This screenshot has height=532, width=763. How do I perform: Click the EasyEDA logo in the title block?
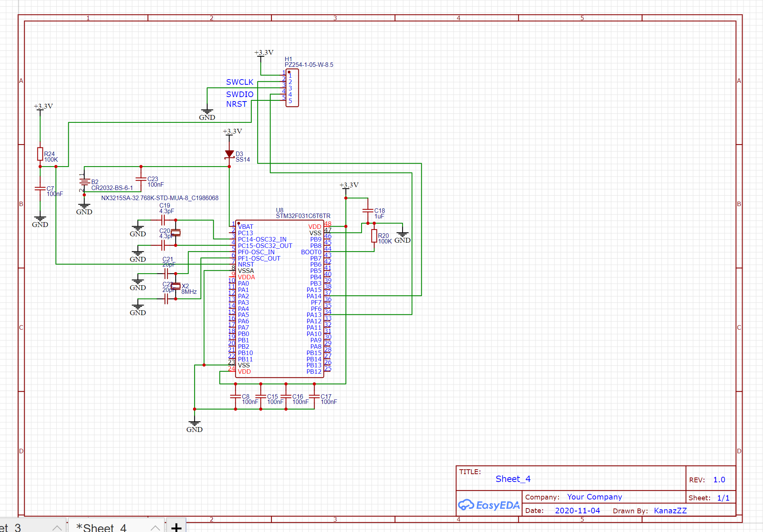click(488, 505)
